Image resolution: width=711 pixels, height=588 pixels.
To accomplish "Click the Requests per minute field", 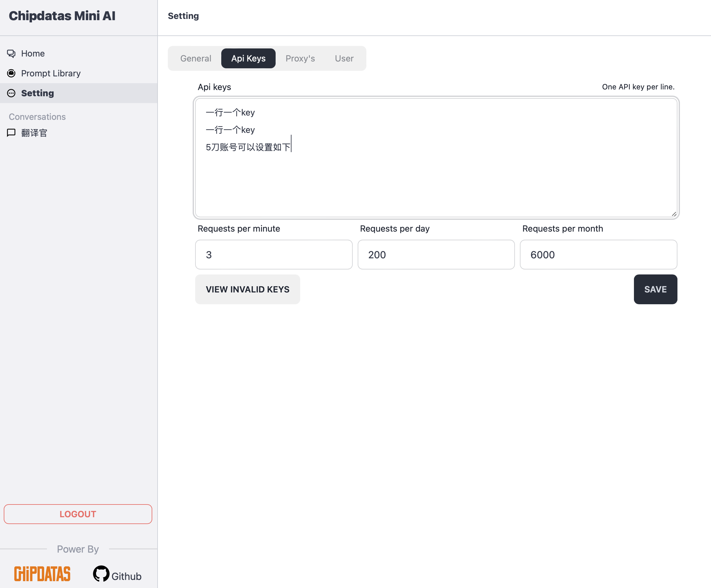I will pos(273,255).
